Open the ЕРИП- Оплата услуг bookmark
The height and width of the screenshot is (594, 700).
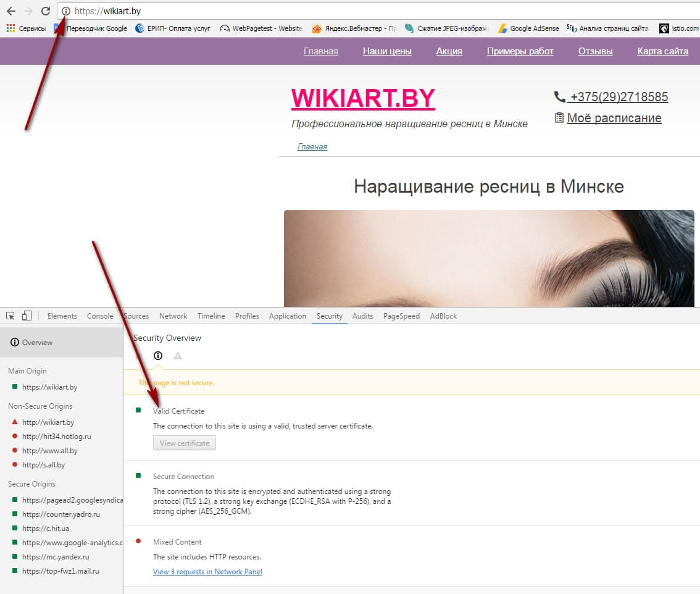pyautogui.click(x=173, y=28)
